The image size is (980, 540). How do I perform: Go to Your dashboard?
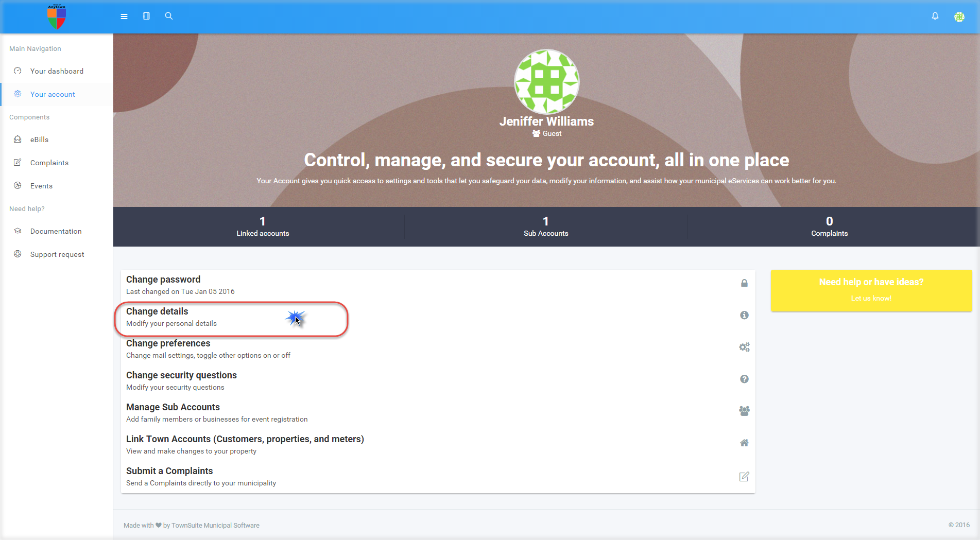pyautogui.click(x=57, y=71)
